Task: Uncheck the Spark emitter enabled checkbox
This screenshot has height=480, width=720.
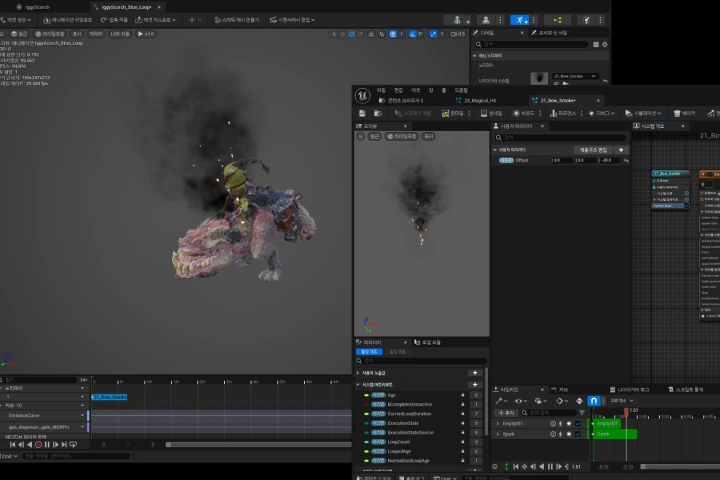Action: click(x=578, y=434)
